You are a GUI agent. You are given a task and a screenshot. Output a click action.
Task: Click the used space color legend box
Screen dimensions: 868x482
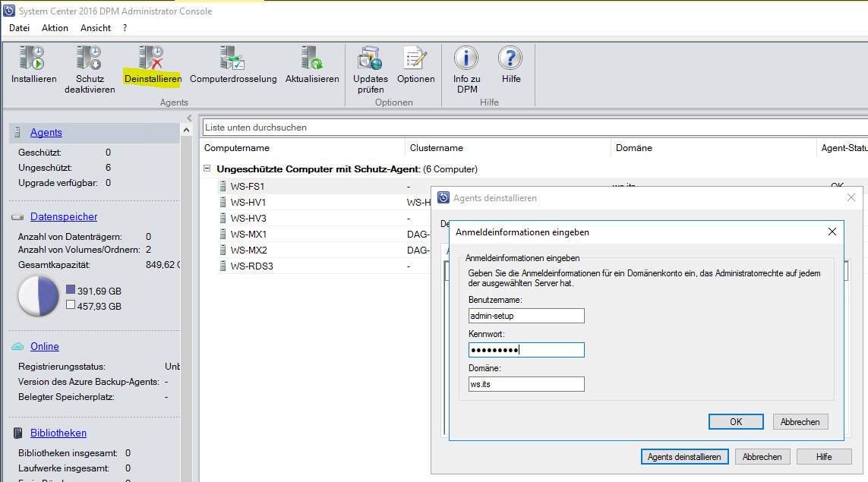[x=71, y=289]
